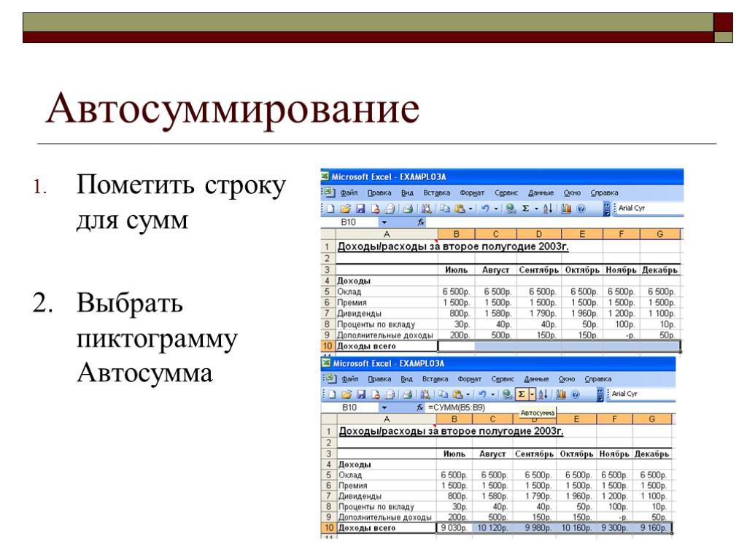Click the Undo arrow in upper Excel toolbar
This screenshot has height=560, width=747.
(485, 208)
